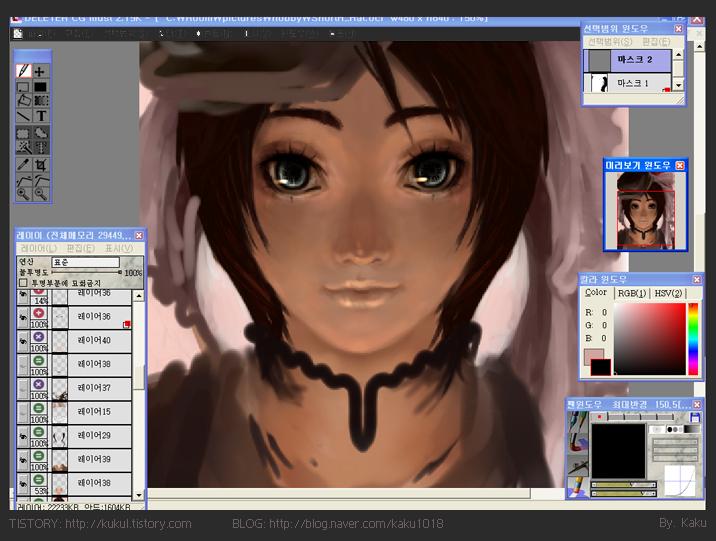The width and height of the screenshot is (716, 541).
Task: Select the line tool
Action: point(23,116)
